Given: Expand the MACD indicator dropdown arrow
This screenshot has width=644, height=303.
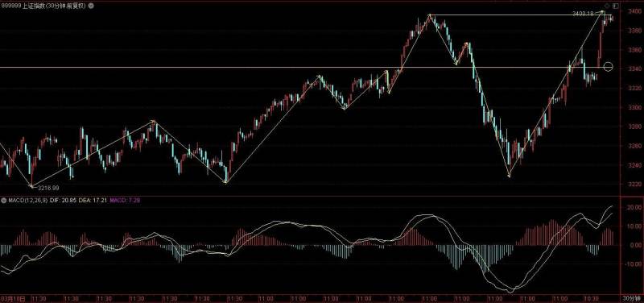Looking at the screenshot, I should click(x=3, y=200).
